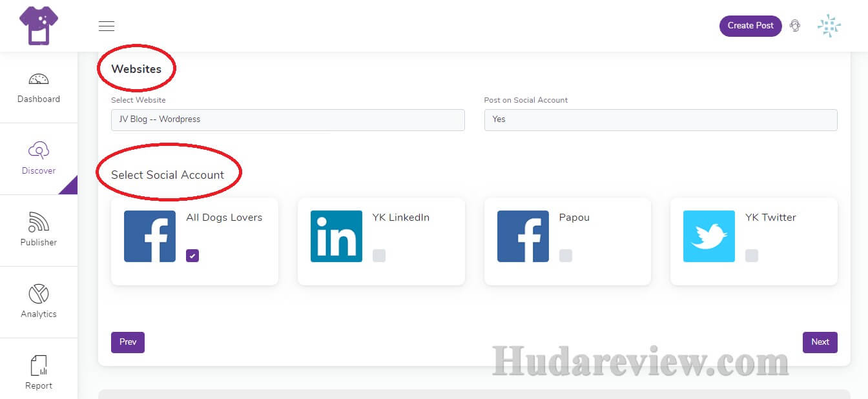
Task: Open the Select Website dropdown
Action: point(288,120)
